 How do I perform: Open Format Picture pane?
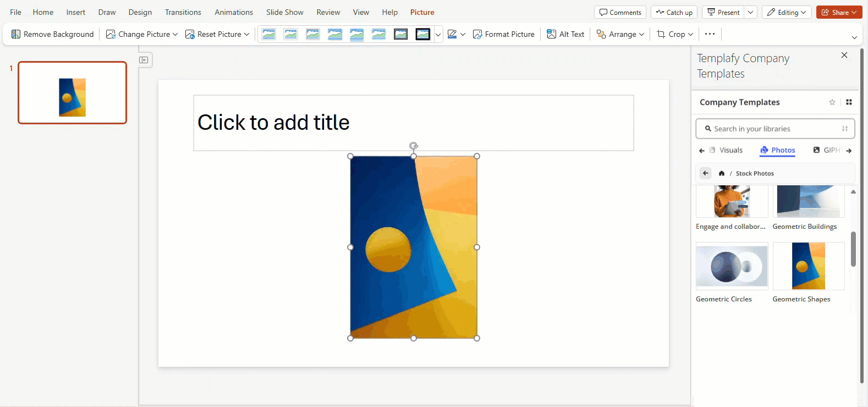click(504, 34)
